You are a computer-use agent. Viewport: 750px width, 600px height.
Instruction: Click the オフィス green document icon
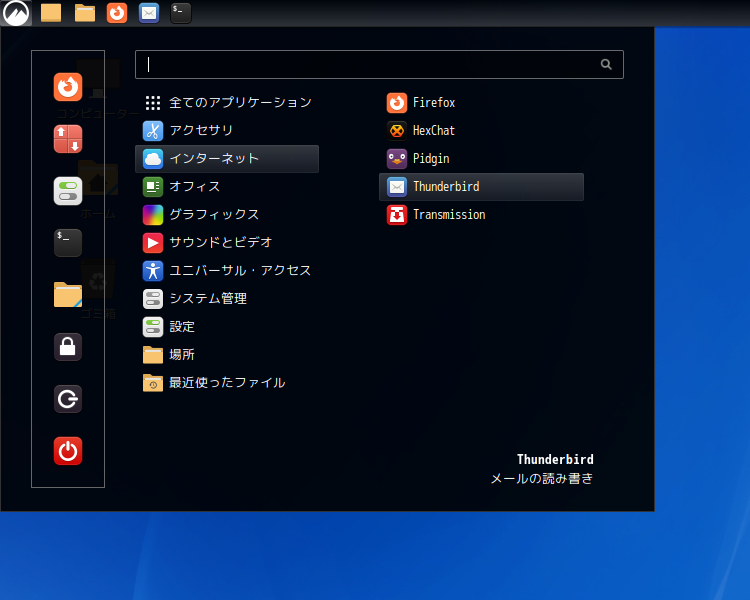[x=153, y=187]
